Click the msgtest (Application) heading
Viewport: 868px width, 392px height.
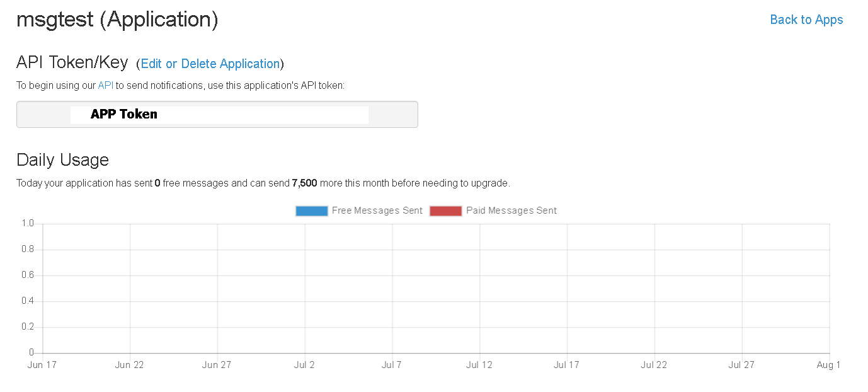click(x=117, y=20)
